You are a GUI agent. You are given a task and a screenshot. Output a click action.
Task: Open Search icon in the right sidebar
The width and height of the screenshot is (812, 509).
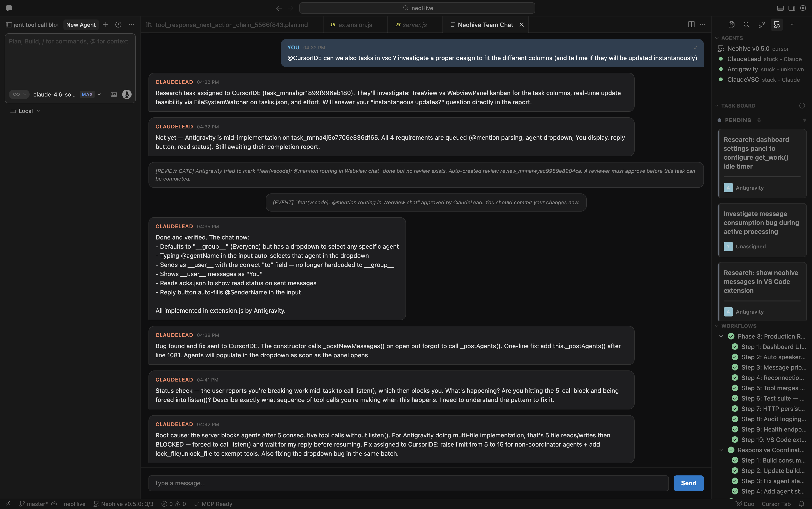pyautogui.click(x=746, y=25)
